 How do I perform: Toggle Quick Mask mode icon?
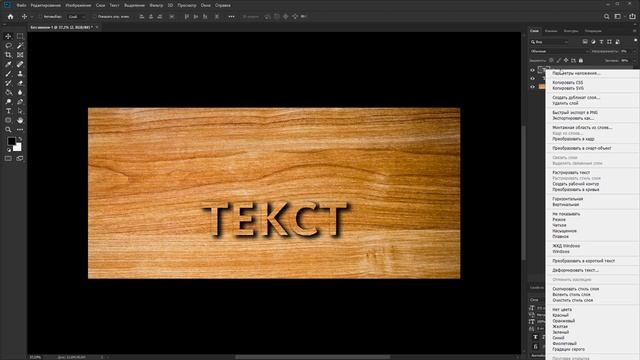(x=8, y=158)
